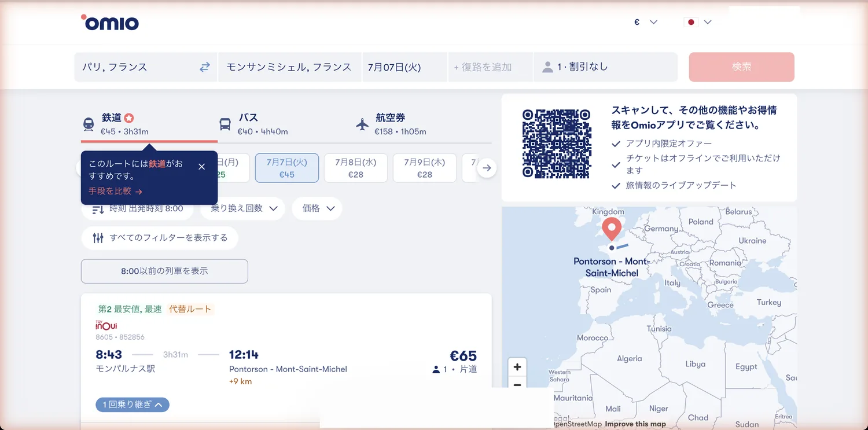Click 8:00以前の列車を表示 button
868x430 pixels.
(x=164, y=271)
